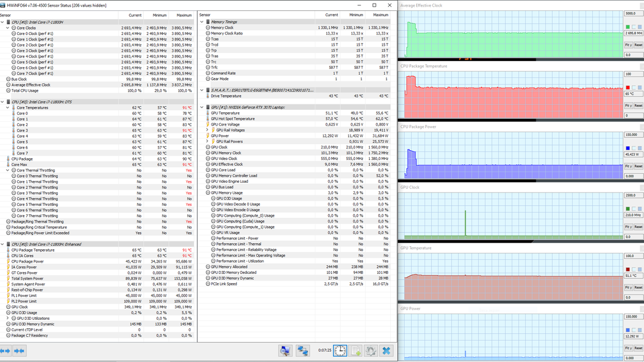Click Fit y in Average Effective Clock graph
The height and width of the screenshot is (362, 644).
point(628,45)
